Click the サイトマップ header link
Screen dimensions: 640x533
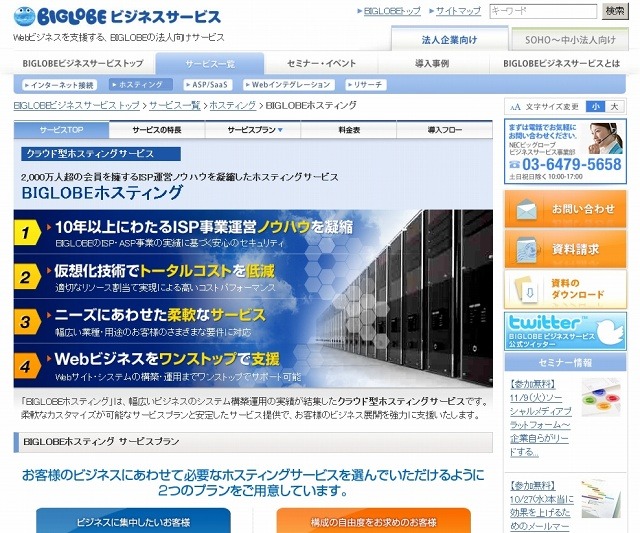coord(458,11)
